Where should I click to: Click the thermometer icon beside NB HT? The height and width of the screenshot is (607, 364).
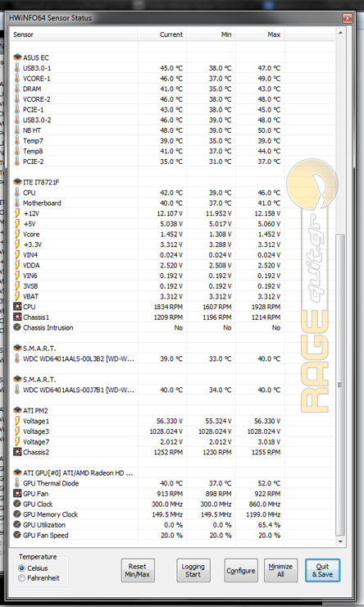[x=17, y=130]
